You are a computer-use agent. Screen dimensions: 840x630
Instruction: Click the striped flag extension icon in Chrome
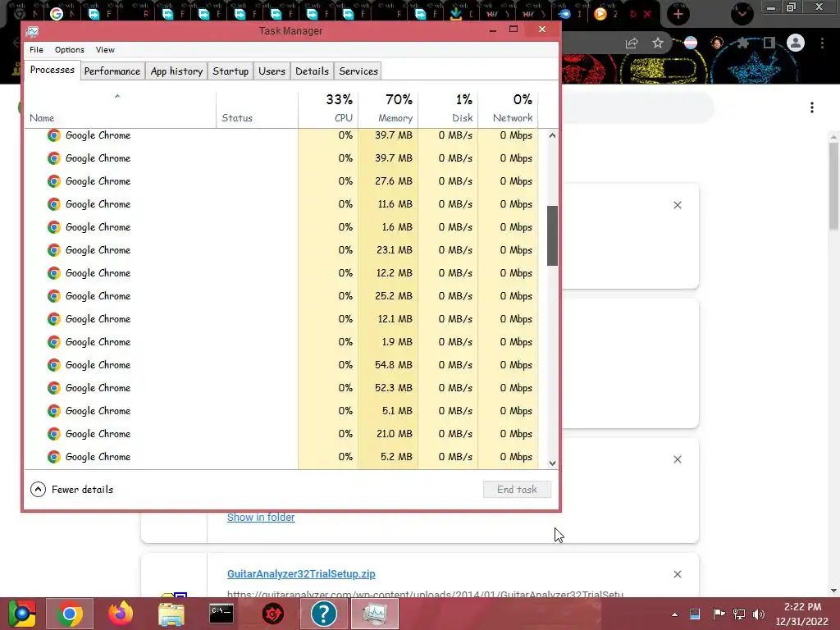click(x=691, y=43)
